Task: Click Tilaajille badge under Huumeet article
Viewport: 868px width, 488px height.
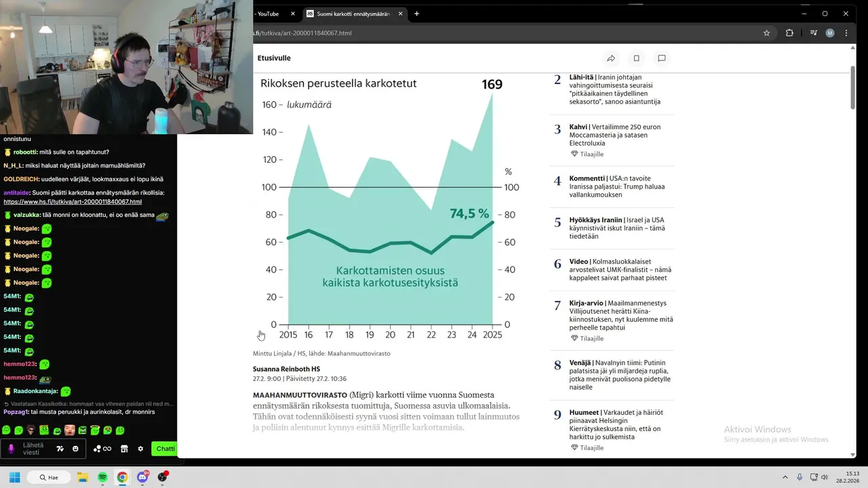Action: 587,448
